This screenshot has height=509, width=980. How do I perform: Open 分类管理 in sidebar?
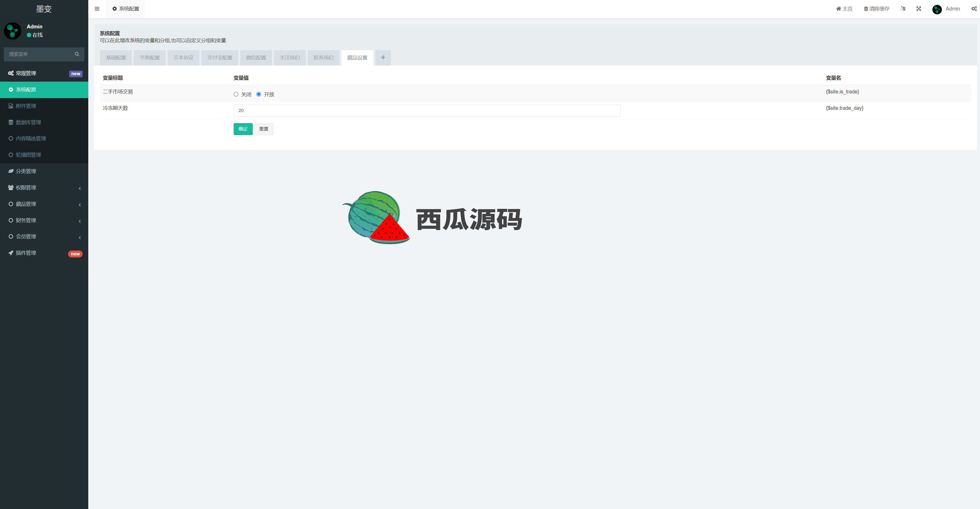[44, 171]
